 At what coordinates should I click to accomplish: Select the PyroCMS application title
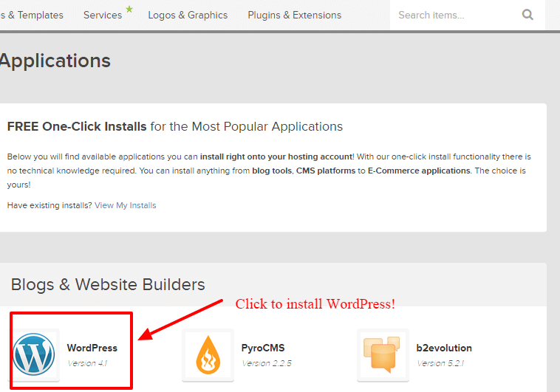coord(263,348)
